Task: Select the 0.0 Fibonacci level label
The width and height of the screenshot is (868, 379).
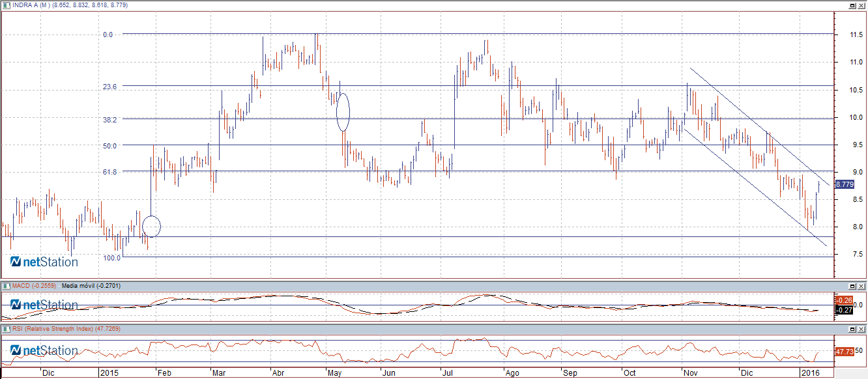Action: [x=109, y=35]
